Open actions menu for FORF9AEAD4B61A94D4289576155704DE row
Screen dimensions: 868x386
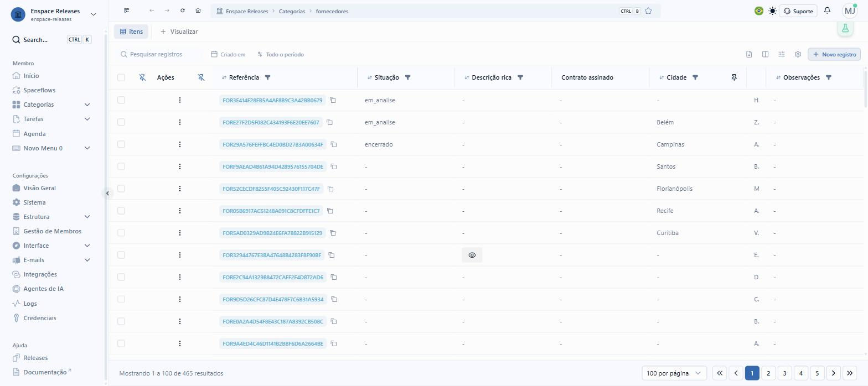click(x=180, y=166)
